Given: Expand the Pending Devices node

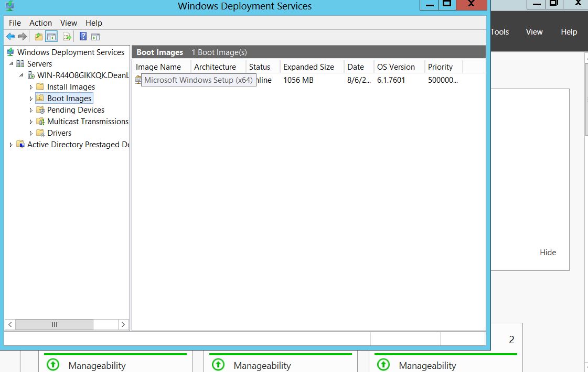Looking at the screenshot, I should pos(31,110).
